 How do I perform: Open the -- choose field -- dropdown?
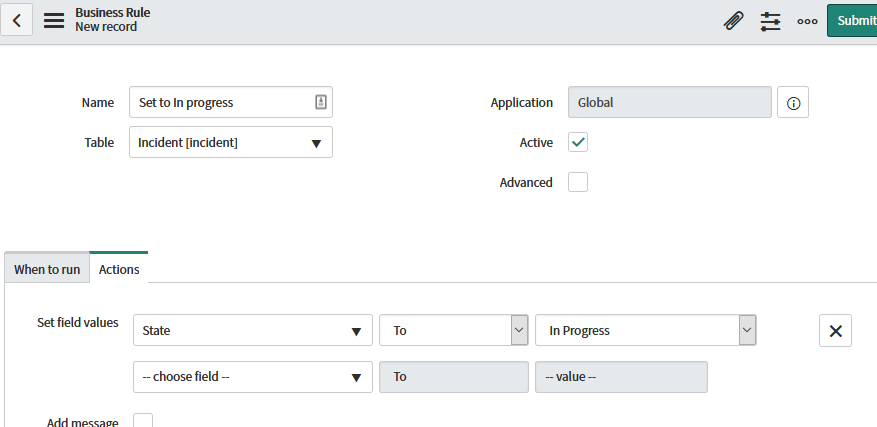point(253,377)
